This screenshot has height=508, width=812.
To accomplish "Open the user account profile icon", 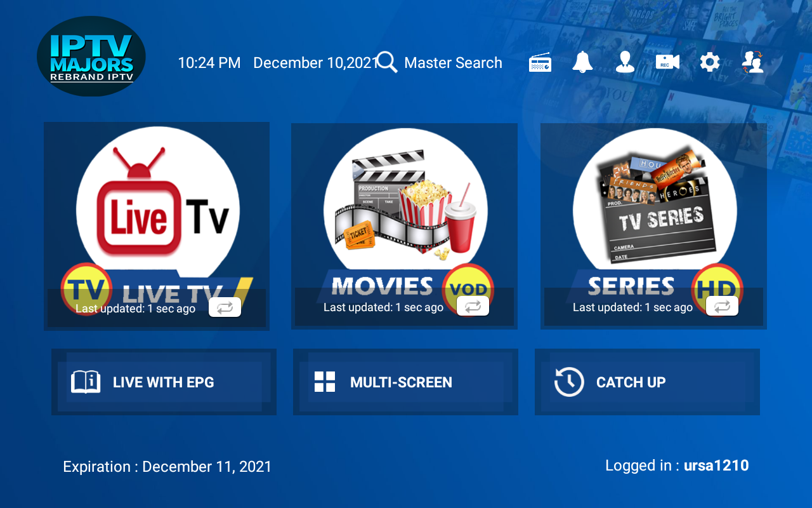I will pyautogui.click(x=625, y=62).
